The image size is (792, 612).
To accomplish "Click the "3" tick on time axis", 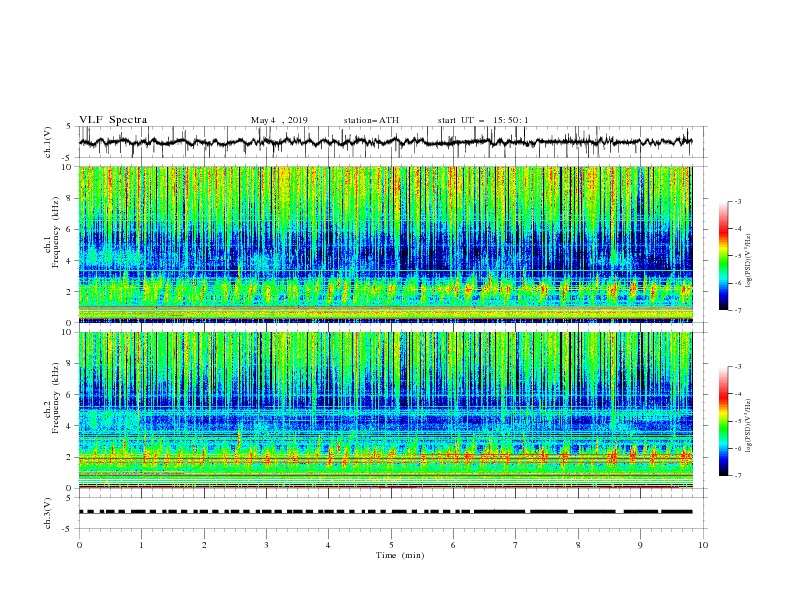I will 267,545.
